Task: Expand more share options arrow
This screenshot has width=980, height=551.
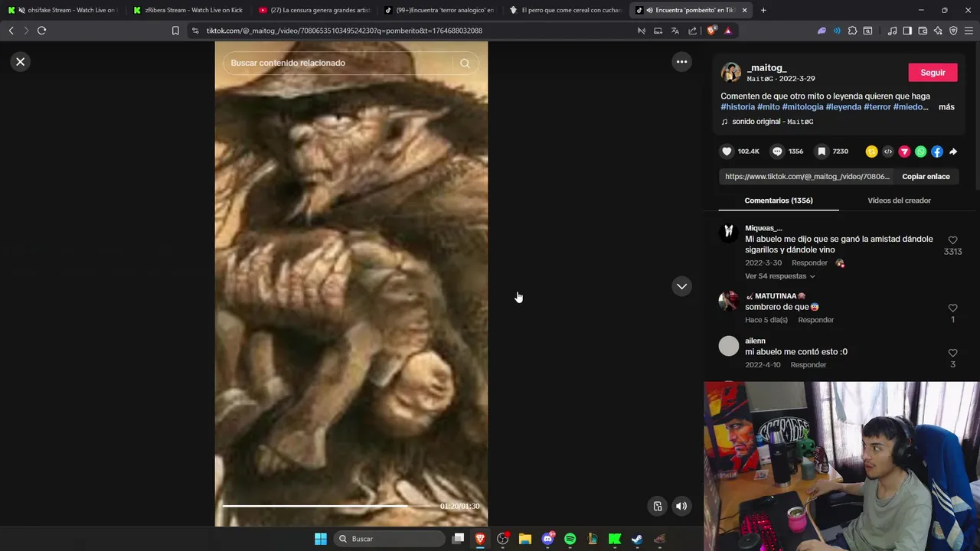Action: tap(953, 152)
